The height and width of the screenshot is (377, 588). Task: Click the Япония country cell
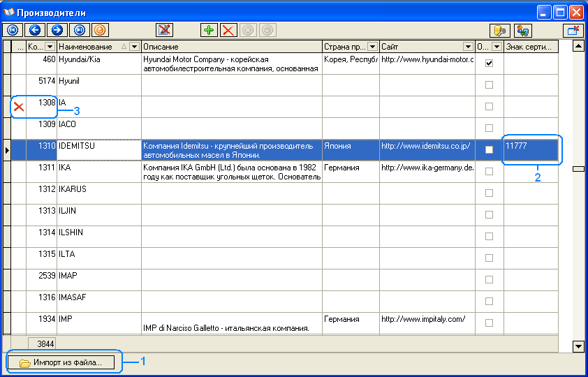click(x=351, y=150)
